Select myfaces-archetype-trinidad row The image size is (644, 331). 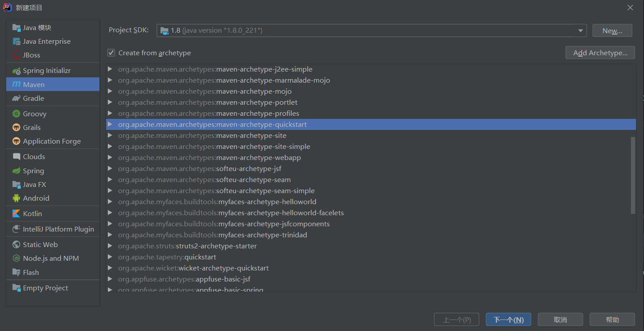[x=371, y=235]
